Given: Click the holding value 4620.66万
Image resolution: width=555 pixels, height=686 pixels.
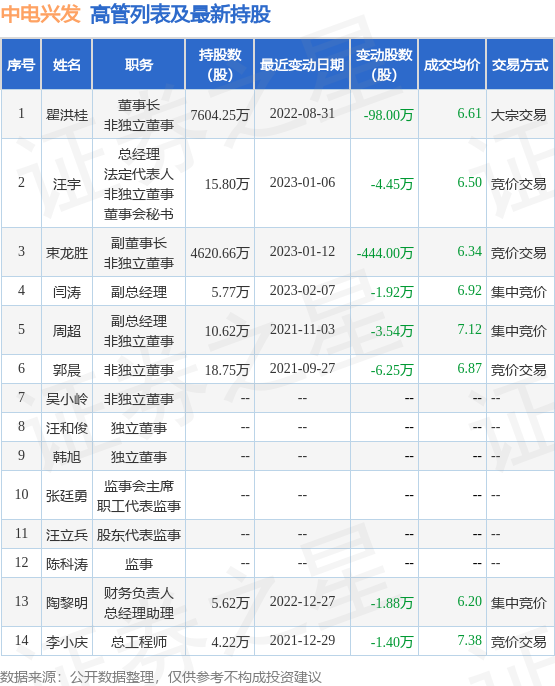Looking at the screenshot, I should pos(220,252).
